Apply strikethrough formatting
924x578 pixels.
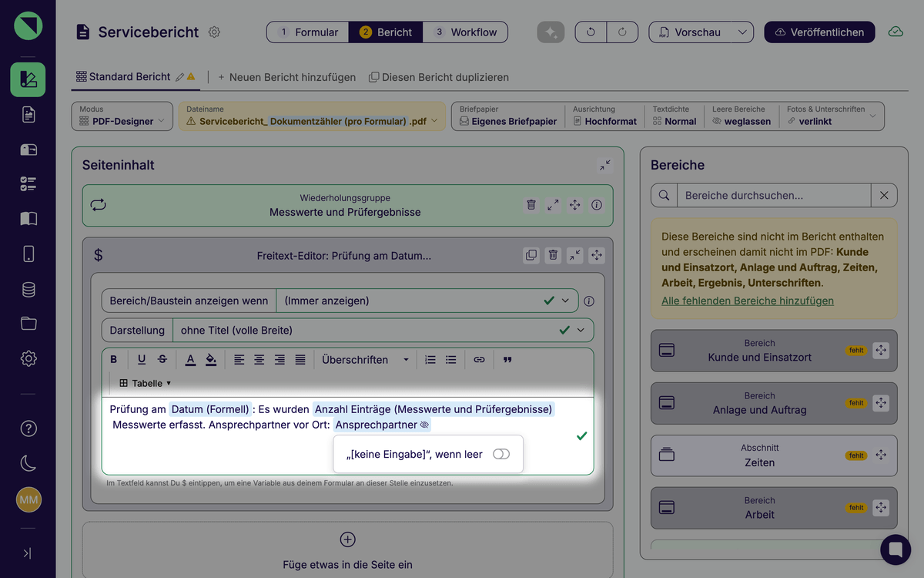[x=162, y=359]
